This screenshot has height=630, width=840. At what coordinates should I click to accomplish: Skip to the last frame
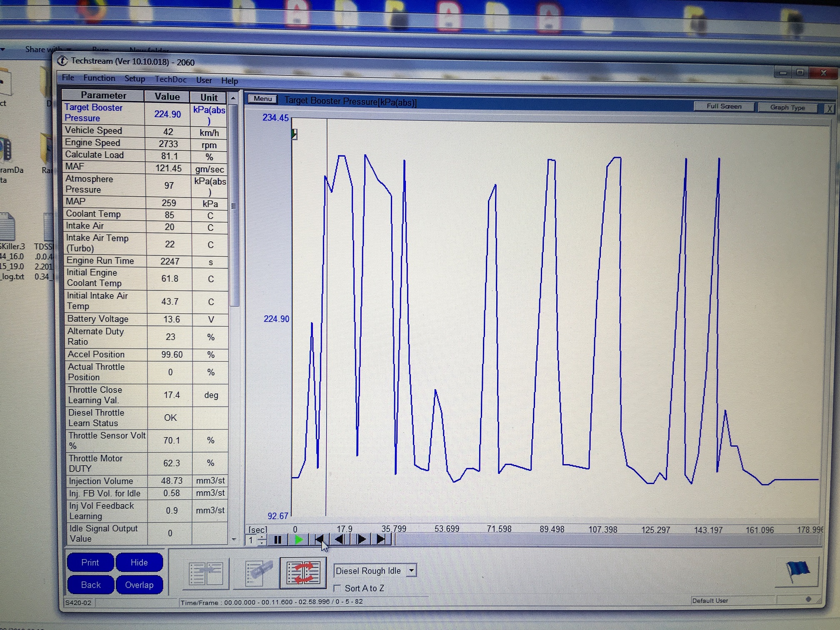pyautogui.click(x=381, y=540)
